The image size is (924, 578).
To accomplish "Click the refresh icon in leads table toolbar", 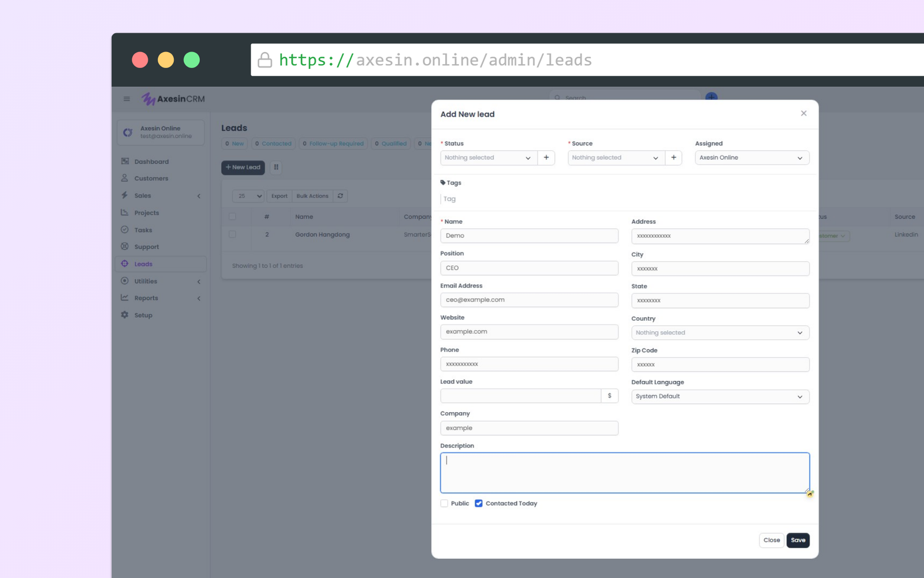I will [340, 196].
